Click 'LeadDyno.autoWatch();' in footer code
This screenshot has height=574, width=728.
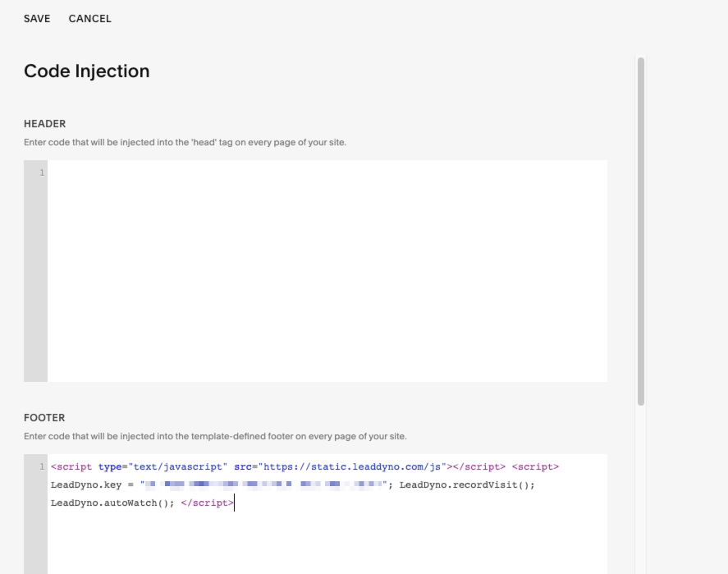pyautogui.click(x=112, y=503)
